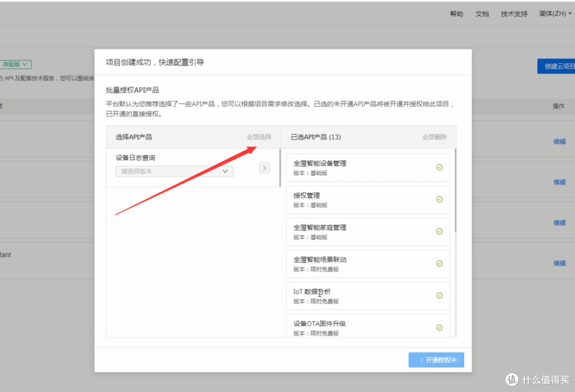
Task: Click 全部删除 to remove all selected products
Action: 434,137
